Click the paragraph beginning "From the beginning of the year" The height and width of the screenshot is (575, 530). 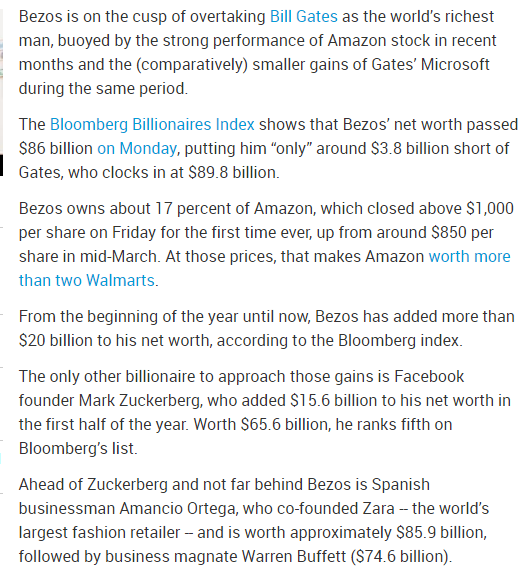coord(267,329)
